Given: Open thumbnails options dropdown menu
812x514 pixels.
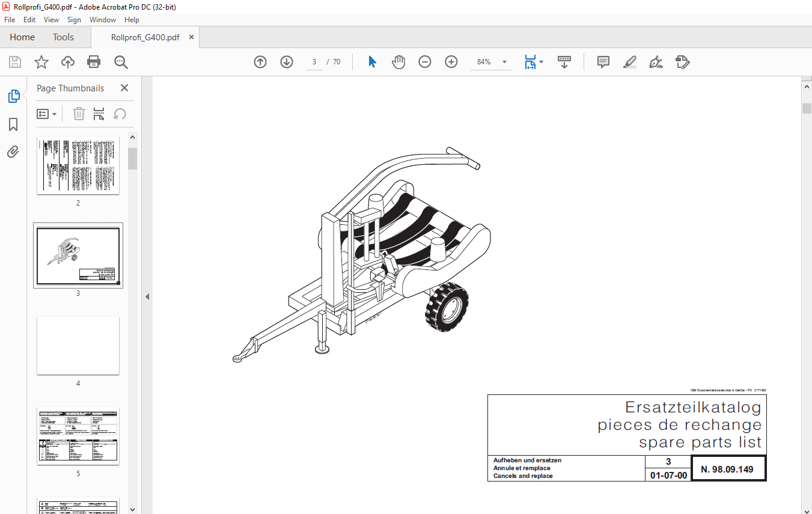Looking at the screenshot, I should click(x=47, y=114).
